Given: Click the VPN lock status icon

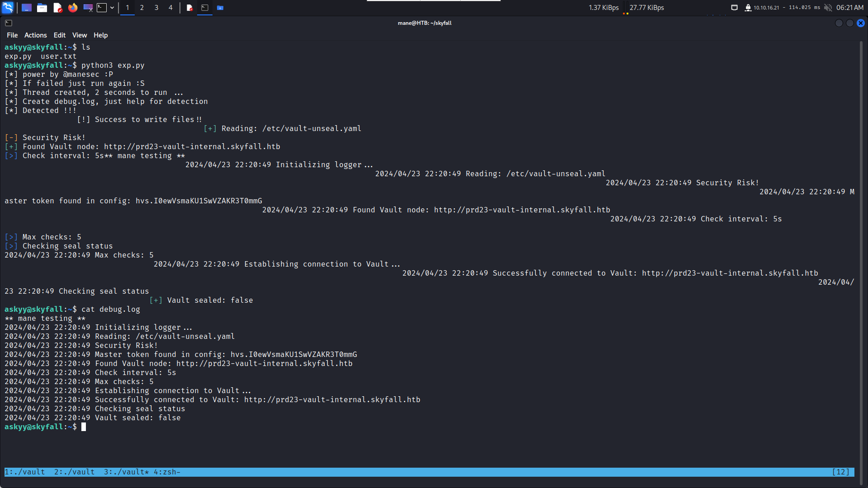Looking at the screenshot, I should [x=748, y=8].
